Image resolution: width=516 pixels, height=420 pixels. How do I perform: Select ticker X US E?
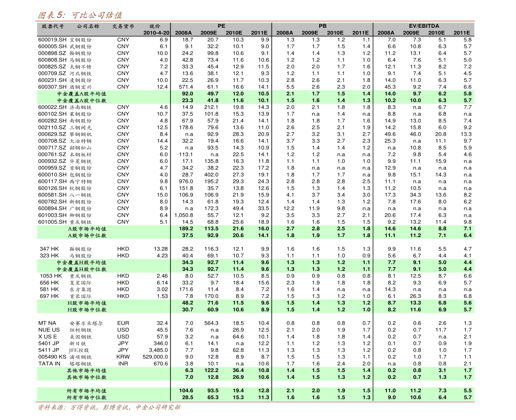pyautogui.click(x=48, y=337)
